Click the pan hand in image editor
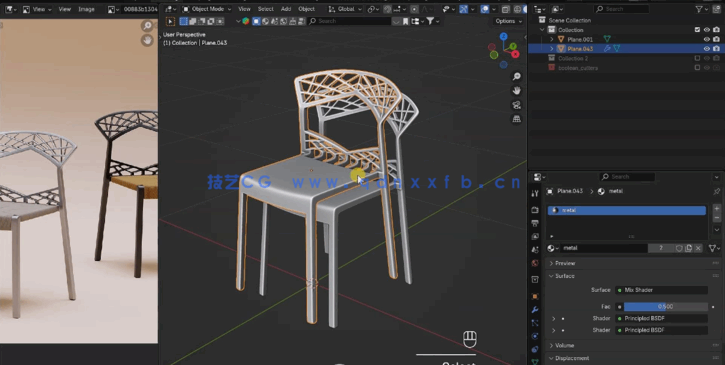This screenshot has height=365, width=725. tap(147, 40)
